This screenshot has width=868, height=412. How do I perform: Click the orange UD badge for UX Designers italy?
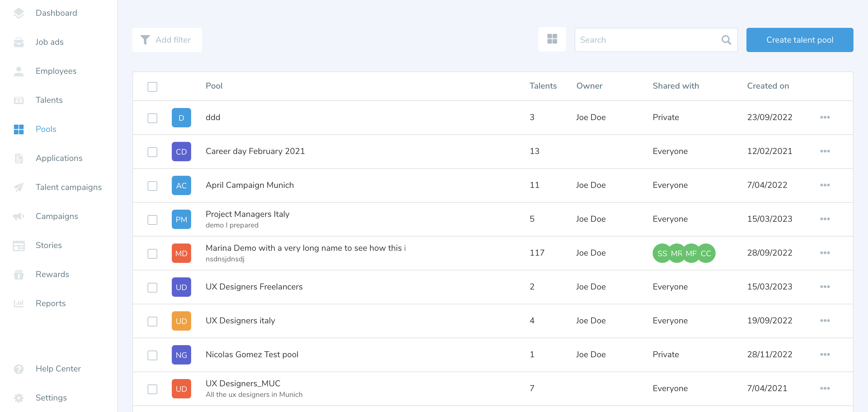(x=181, y=321)
